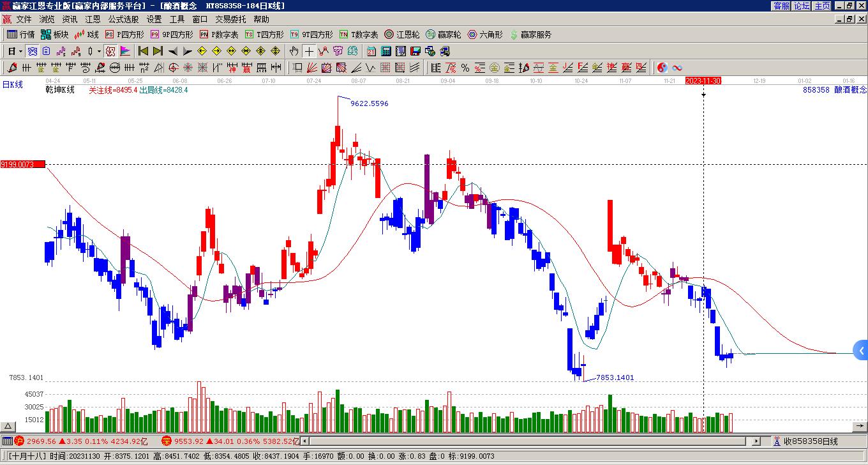The height and width of the screenshot is (465, 868).
Task: Click the 沪 index indicator icon
Action: (19, 441)
